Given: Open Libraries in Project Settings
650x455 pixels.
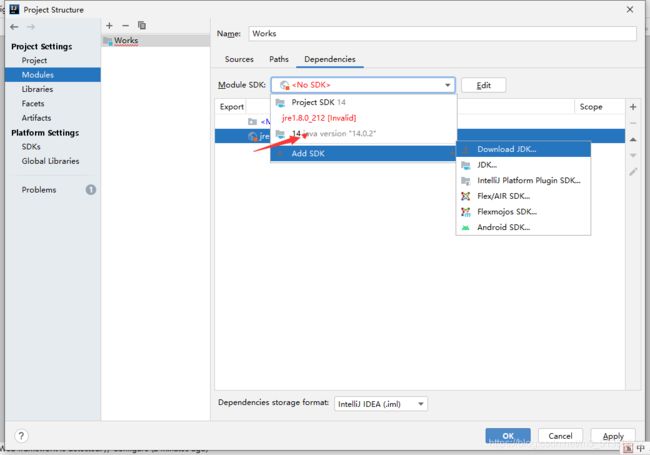Looking at the screenshot, I should [x=53, y=89].
